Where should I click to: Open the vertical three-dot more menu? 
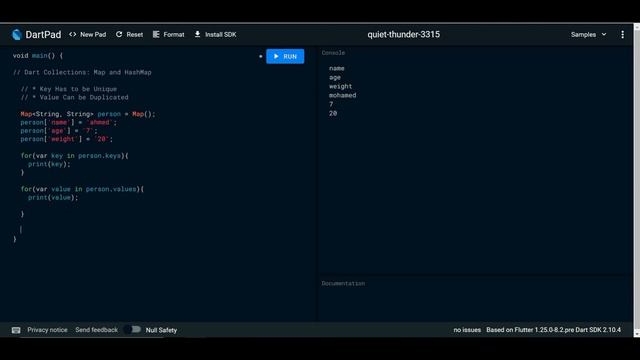coord(622,35)
